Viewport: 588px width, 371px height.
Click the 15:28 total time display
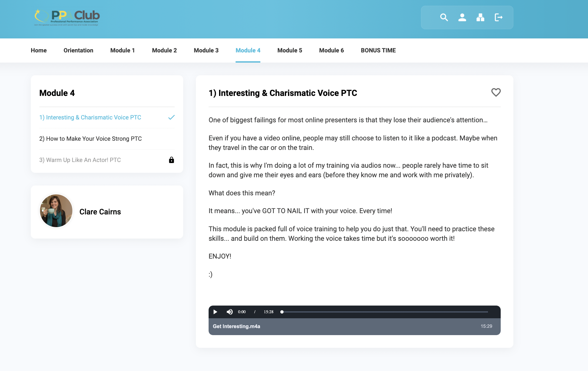[x=269, y=312]
